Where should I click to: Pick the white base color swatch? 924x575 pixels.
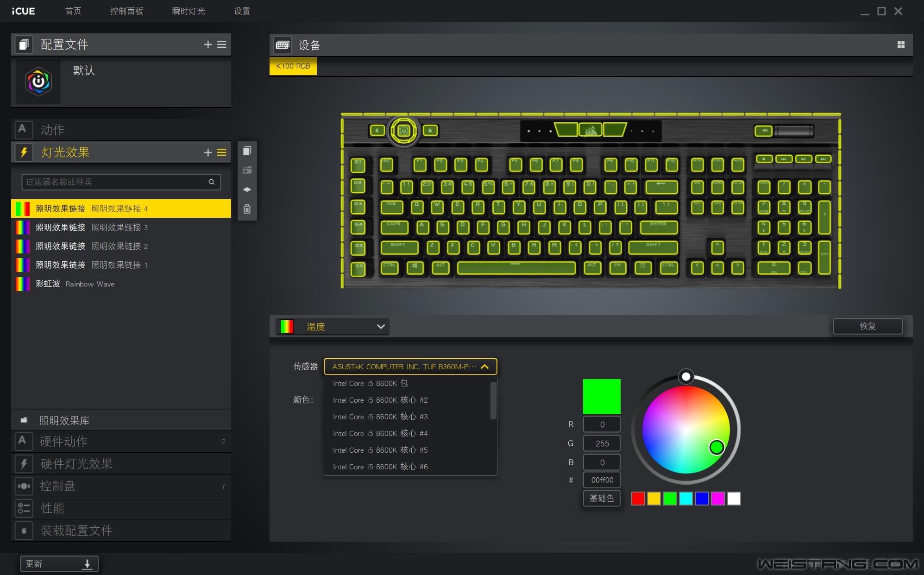734,499
